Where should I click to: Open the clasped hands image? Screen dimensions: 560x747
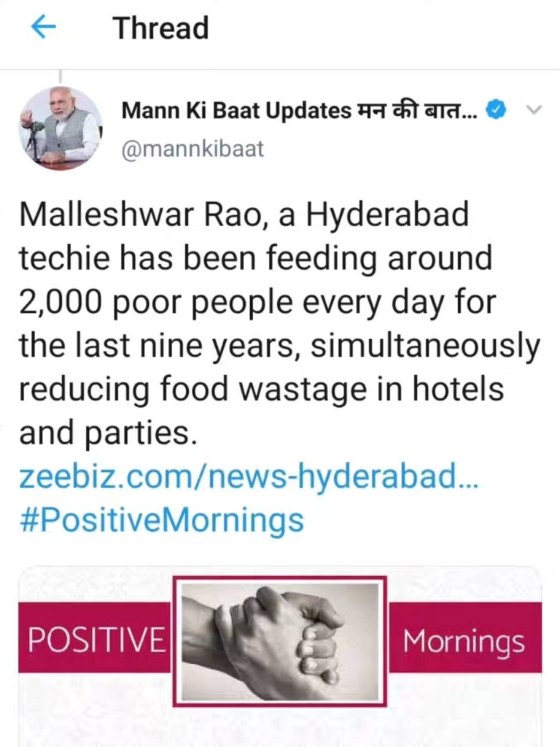coord(279,641)
